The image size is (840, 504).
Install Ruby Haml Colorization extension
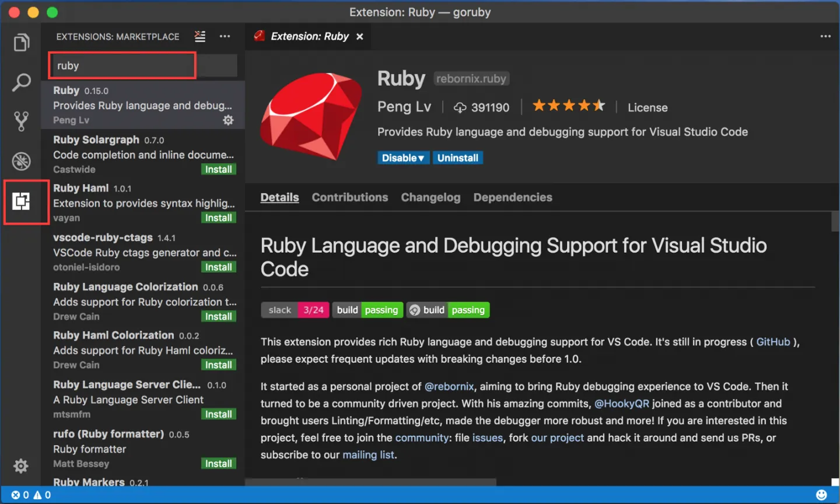219,365
